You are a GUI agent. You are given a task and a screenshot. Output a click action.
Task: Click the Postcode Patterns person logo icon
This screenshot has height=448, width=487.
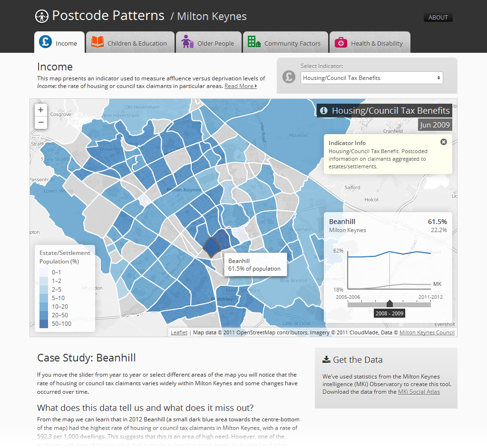click(x=42, y=16)
